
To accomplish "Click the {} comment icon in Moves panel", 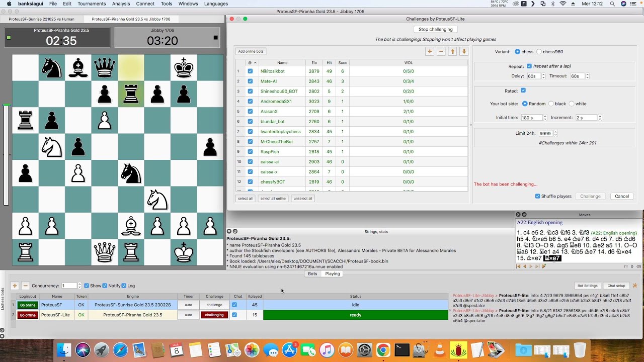I will pyautogui.click(x=632, y=266).
